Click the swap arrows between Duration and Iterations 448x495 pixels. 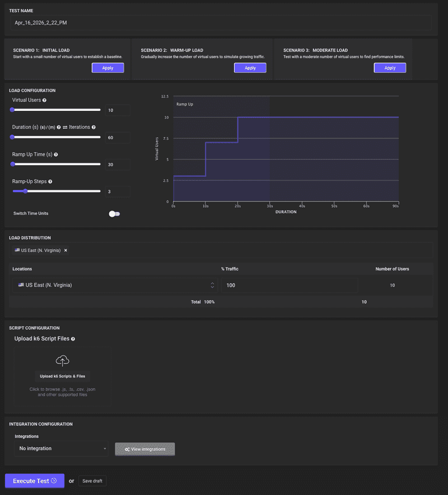[x=65, y=128]
